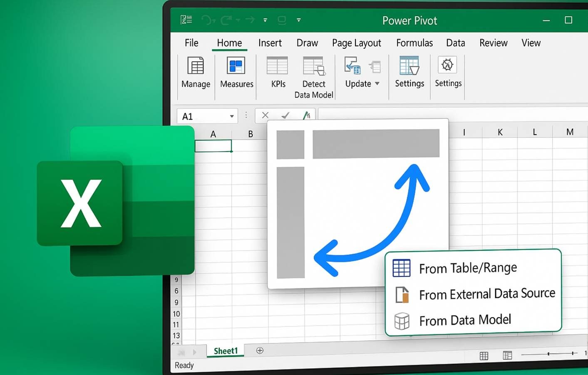Click the Sheet1 tab

coord(225,350)
